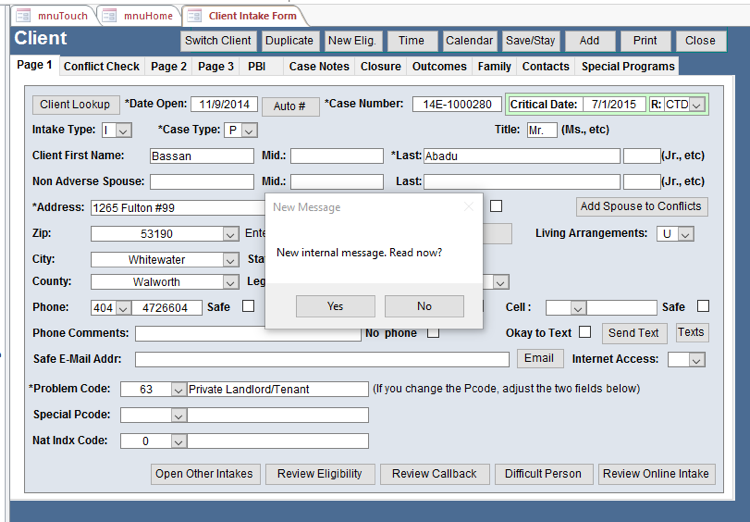The width and height of the screenshot is (750, 522).
Task: Click the Switch Client button
Action: click(x=218, y=41)
